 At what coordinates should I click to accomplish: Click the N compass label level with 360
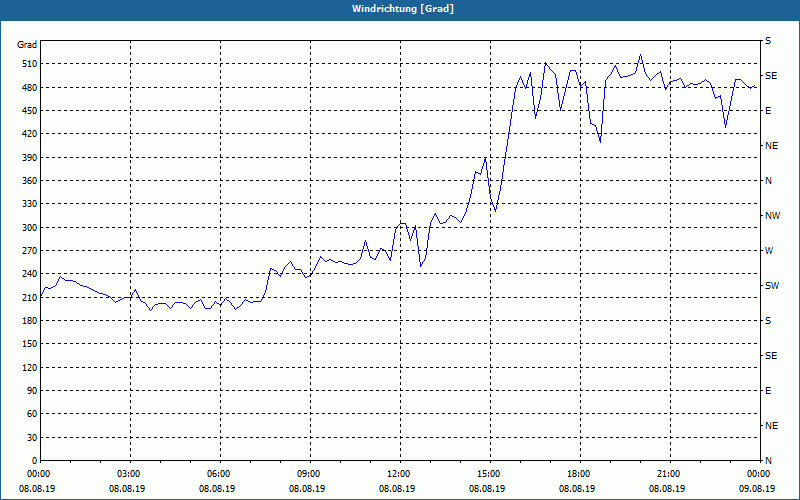pos(768,181)
